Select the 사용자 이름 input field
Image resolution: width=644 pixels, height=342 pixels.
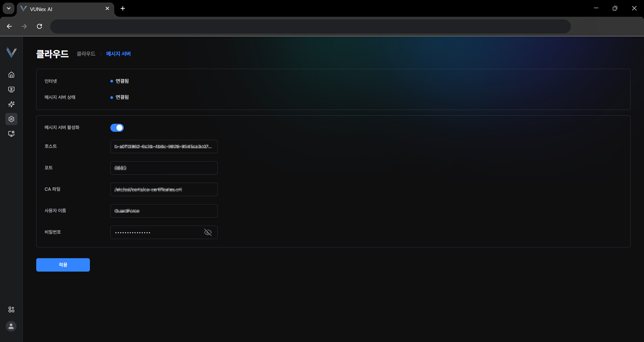pyautogui.click(x=164, y=211)
